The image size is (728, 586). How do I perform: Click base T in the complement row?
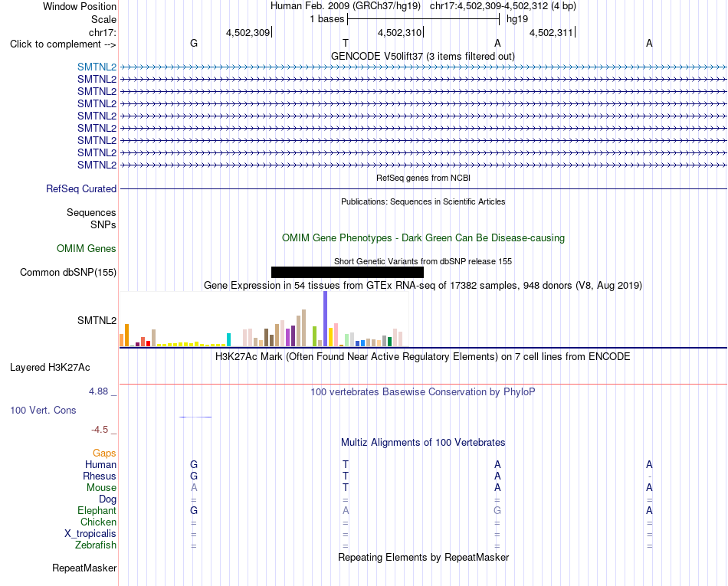point(346,43)
